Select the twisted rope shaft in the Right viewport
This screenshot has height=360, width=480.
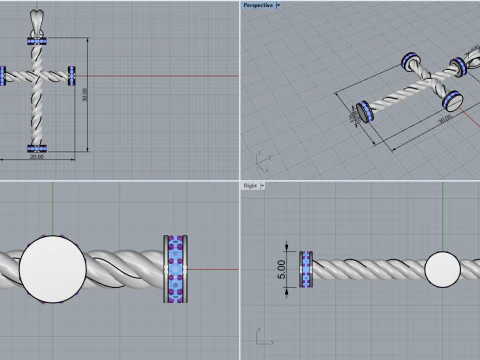pyautogui.click(x=368, y=269)
